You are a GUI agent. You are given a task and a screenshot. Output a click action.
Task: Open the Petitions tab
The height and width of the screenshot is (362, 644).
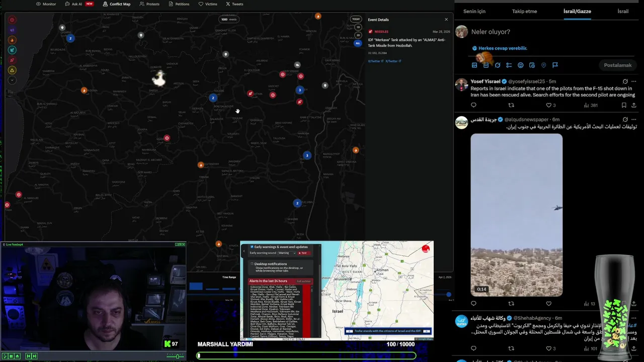click(x=179, y=4)
